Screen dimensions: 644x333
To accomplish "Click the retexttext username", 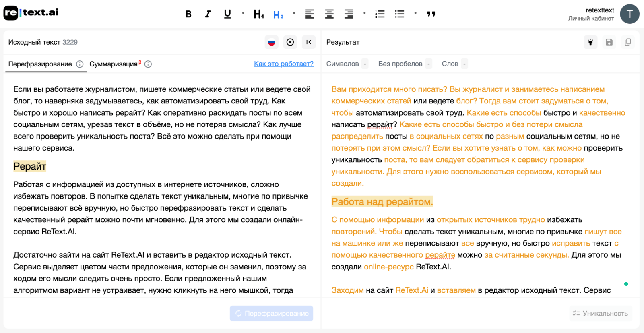I will (x=600, y=10).
